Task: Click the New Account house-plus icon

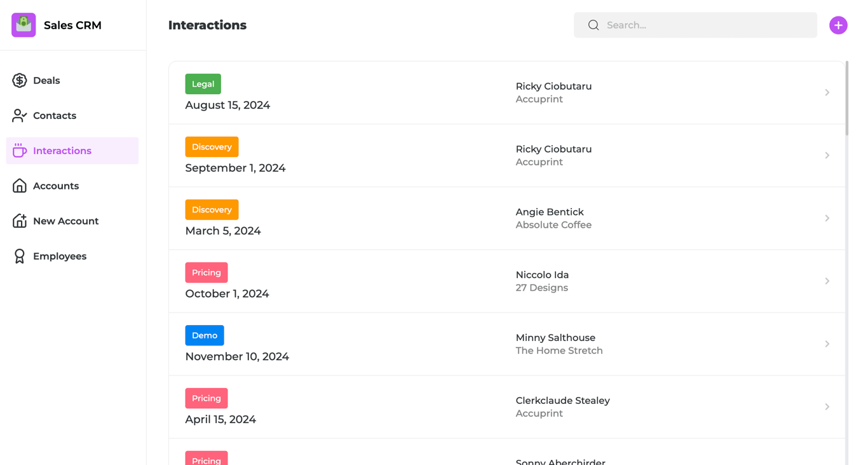Action: 20,221
